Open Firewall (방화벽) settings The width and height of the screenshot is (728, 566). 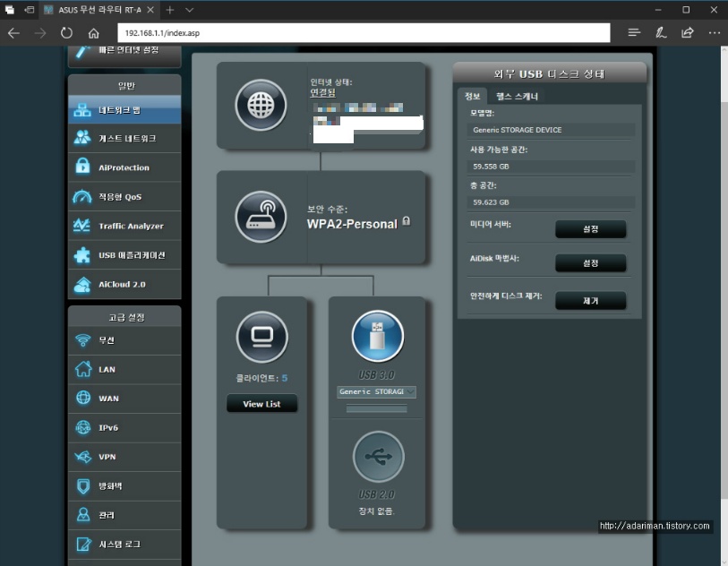pos(124,486)
